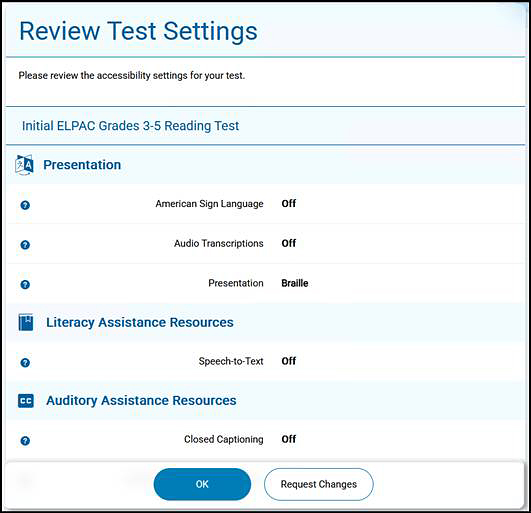Screen dimensions: 531x513
Task: Click the help icon beside Audio Transcriptions
Action: pos(25,245)
